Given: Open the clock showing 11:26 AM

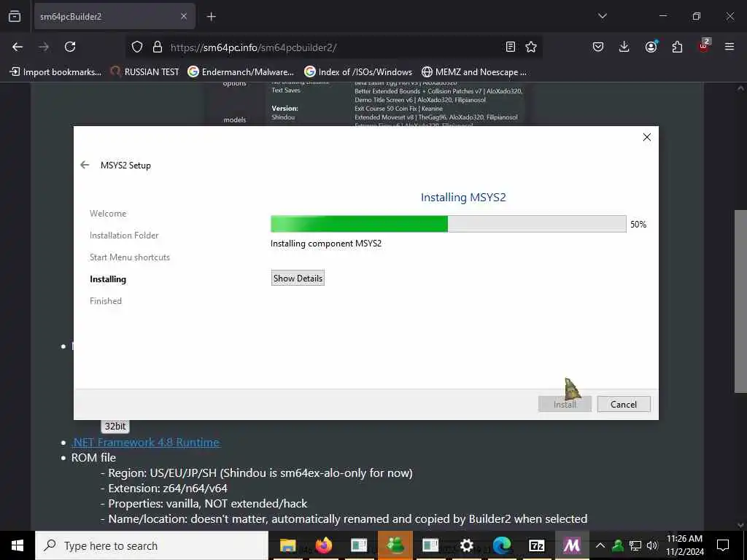Looking at the screenshot, I should point(684,545).
